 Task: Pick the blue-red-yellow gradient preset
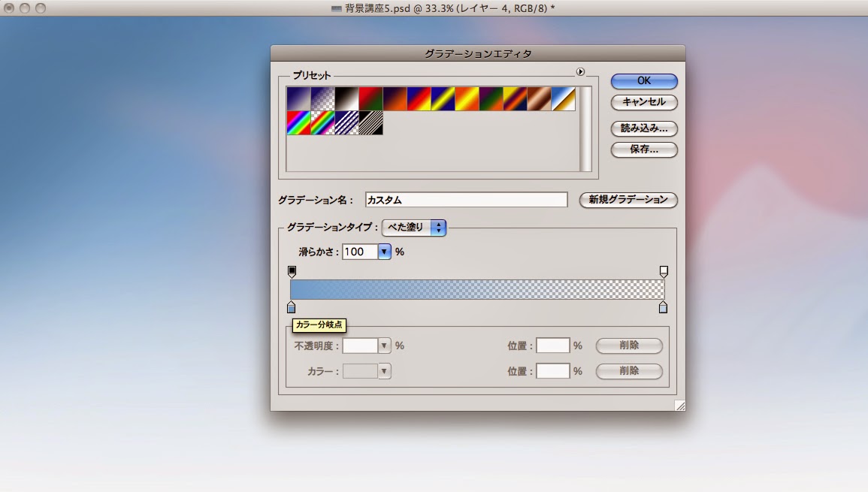coord(419,98)
